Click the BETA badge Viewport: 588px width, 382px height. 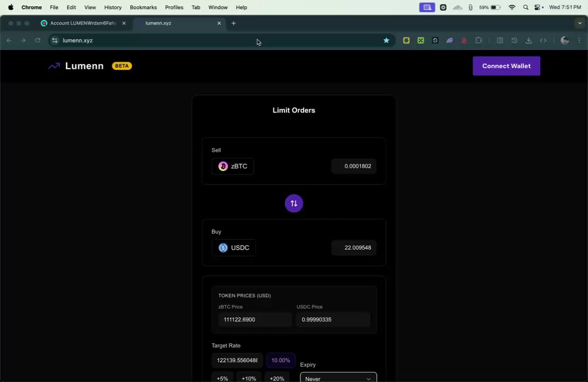[x=122, y=66]
